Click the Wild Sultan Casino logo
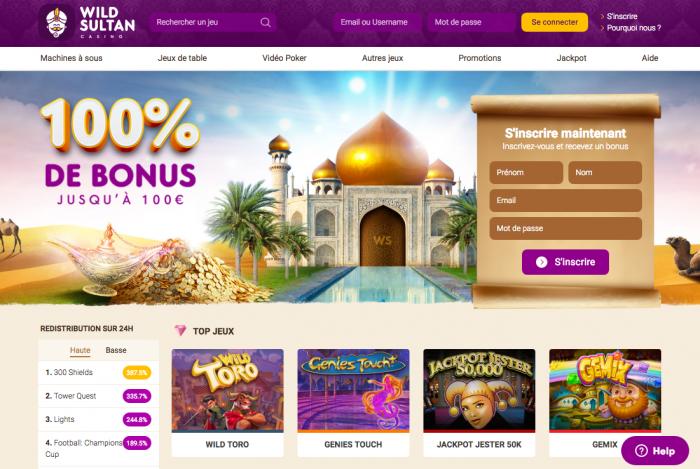This screenshot has width=700, height=469. tap(87, 22)
